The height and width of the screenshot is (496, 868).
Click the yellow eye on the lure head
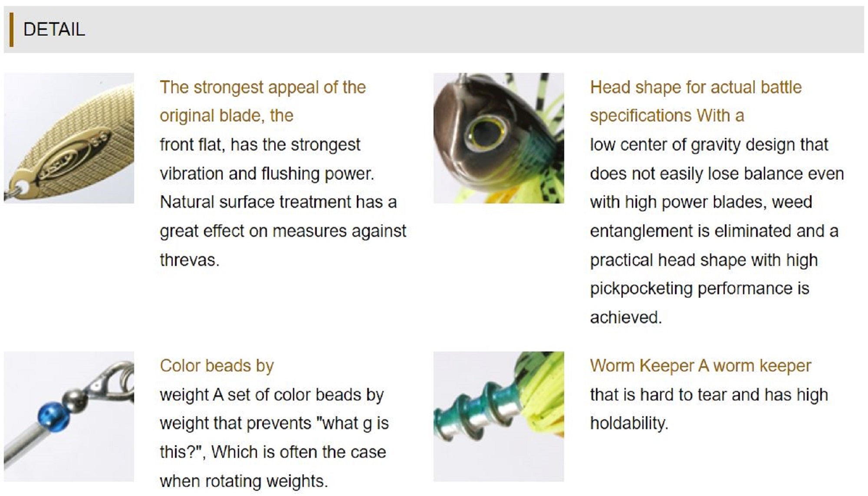(486, 131)
